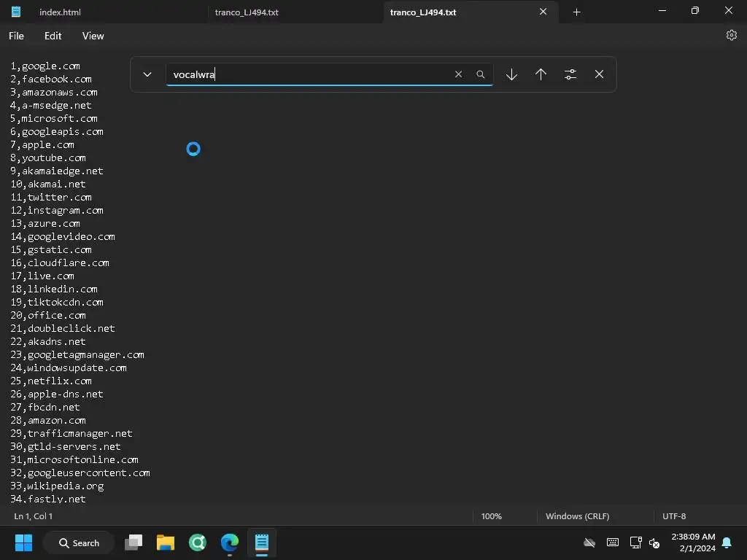Switch to the index.html tab

(60, 12)
